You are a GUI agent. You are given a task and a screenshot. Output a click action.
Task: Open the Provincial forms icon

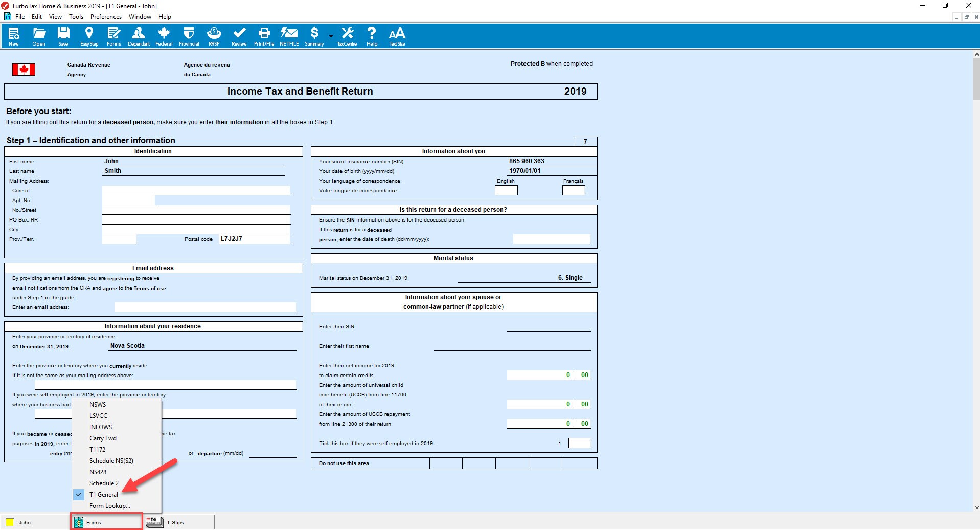pos(189,36)
